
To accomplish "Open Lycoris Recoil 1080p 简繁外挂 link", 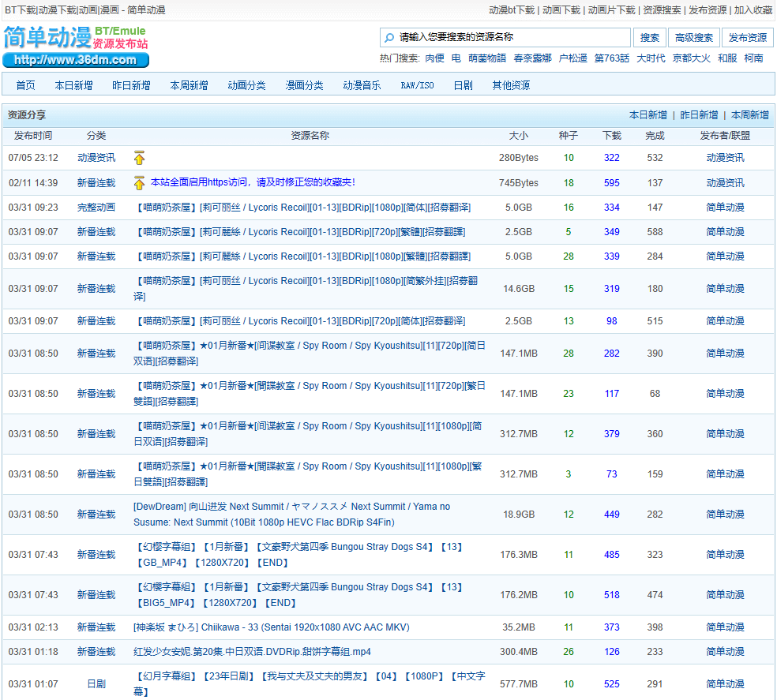I will (306, 288).
